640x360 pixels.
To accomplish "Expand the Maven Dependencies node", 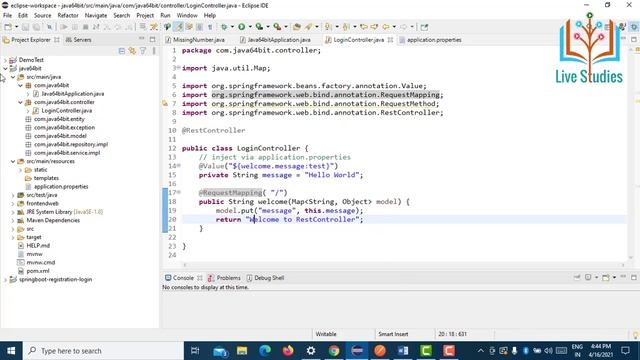I will point(13,220).
